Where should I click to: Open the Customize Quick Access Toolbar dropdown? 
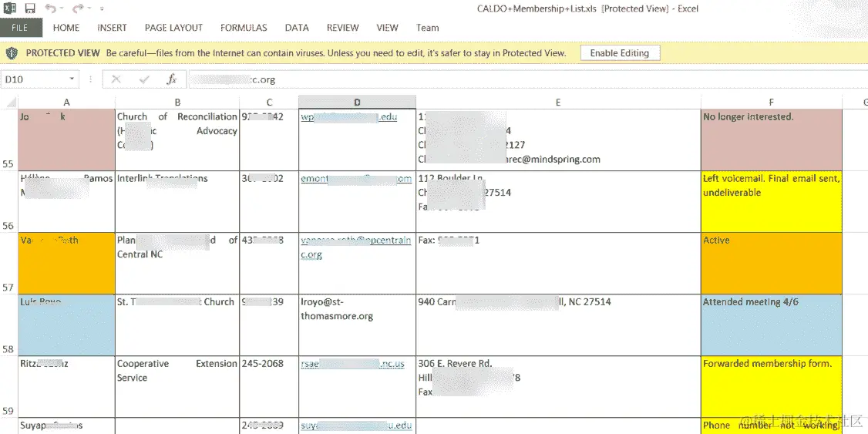click(x=102, y=8)
